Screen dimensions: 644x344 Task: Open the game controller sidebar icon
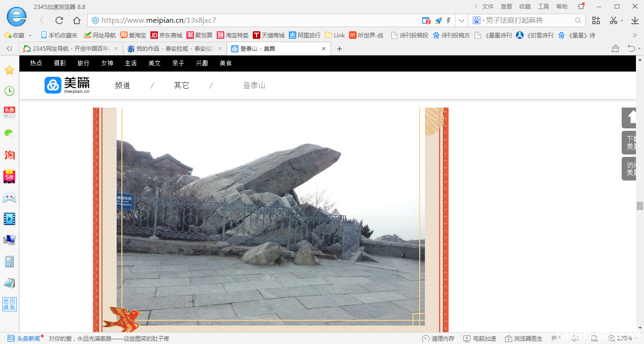click(x=9, y=198)
